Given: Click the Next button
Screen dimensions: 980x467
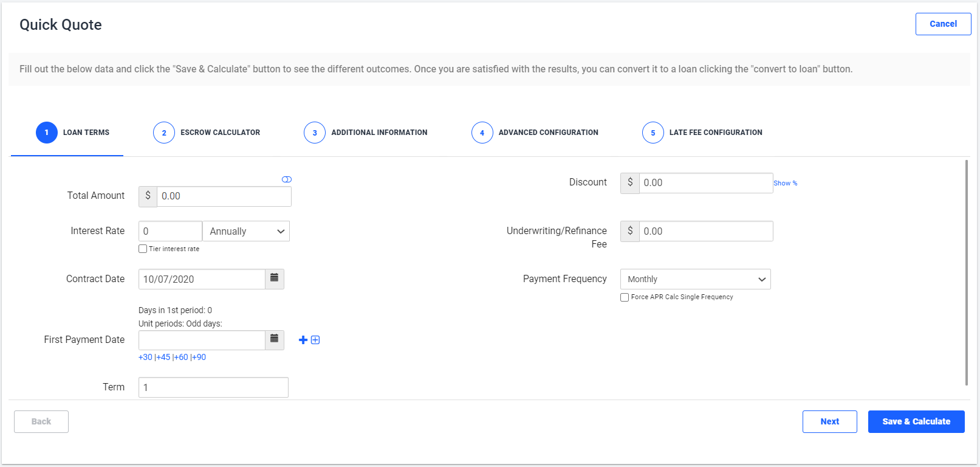Looking at the screenshot, I should tap(830, 421).
